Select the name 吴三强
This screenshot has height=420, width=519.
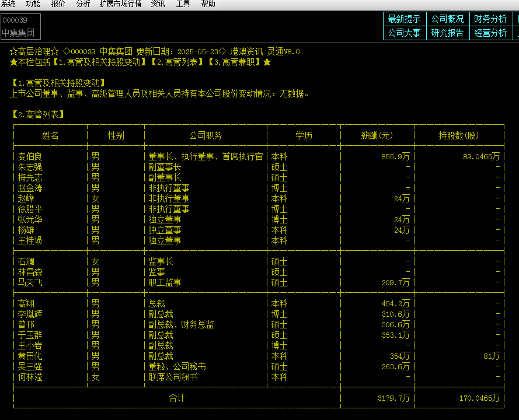(30, 366)
